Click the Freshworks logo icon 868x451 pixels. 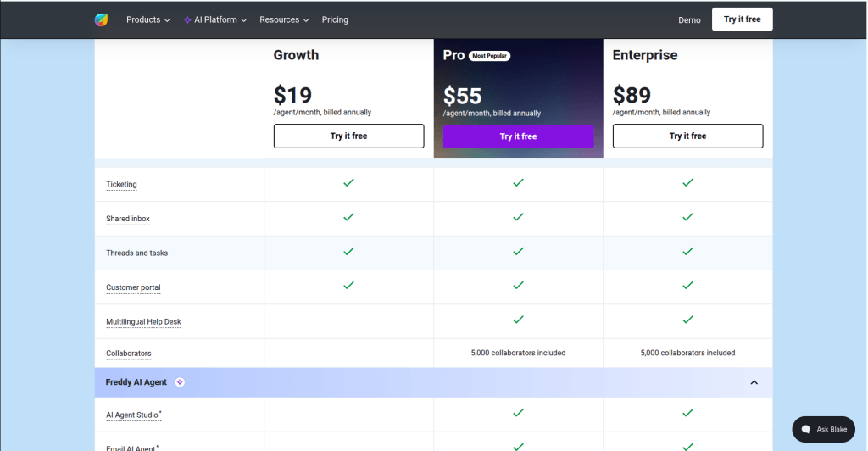click(102, 19)
